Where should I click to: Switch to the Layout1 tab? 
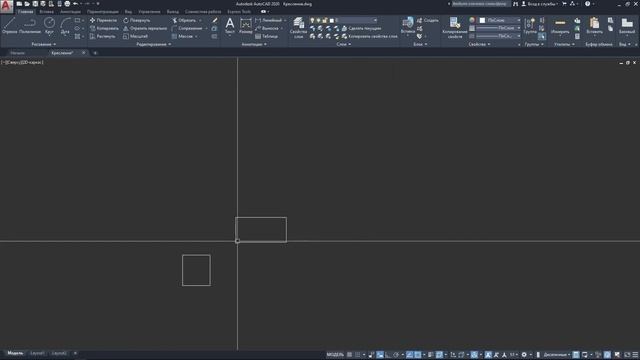[37, 353]
